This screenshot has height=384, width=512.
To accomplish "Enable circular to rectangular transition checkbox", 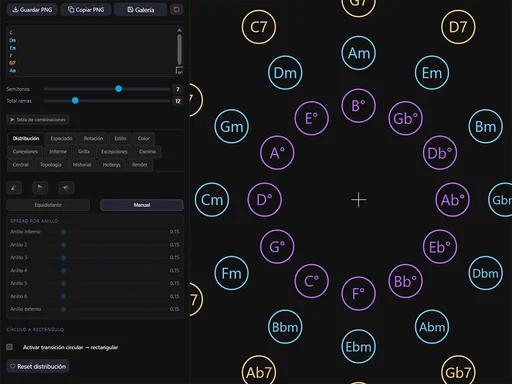I will pos(10,347).
